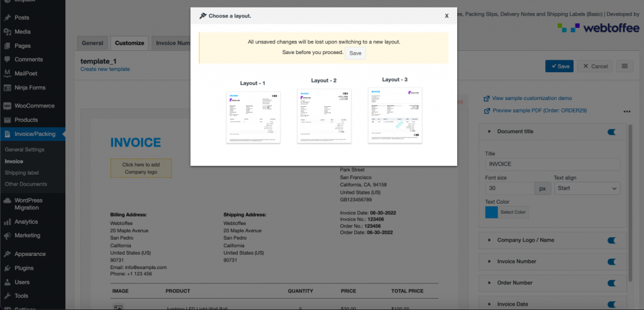Open View sample customization demo link
The width and height of the screenshot is (644, 310).
532,98
